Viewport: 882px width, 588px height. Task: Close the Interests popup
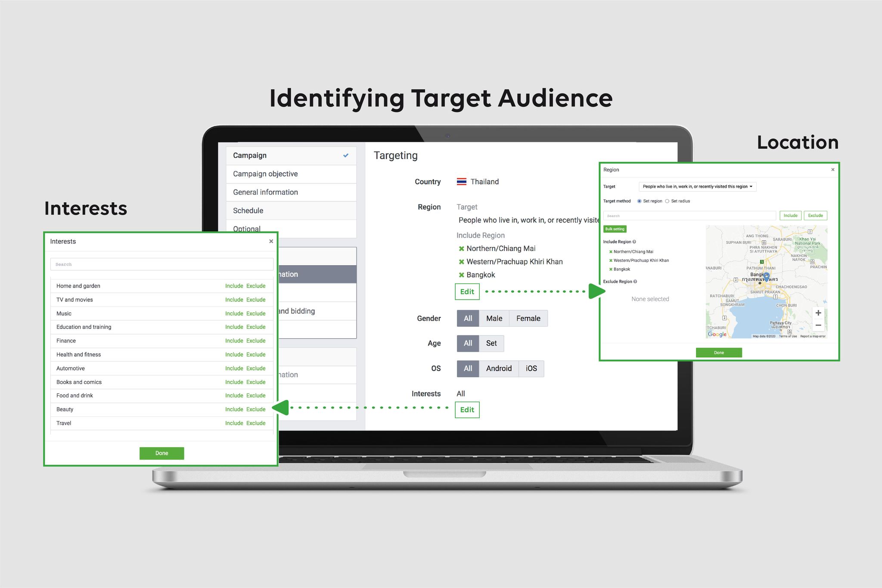click(271, 241)
